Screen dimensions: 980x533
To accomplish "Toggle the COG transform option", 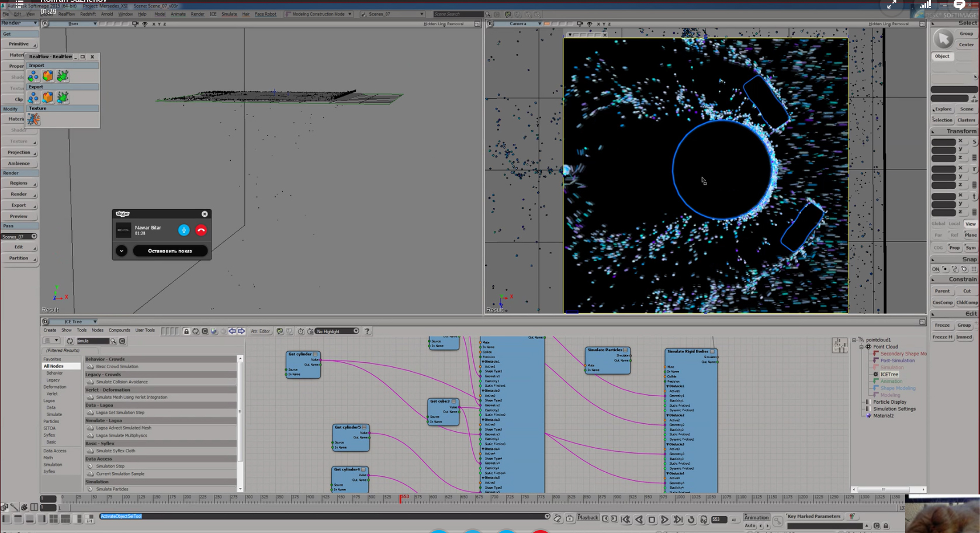I will point(938,248).
